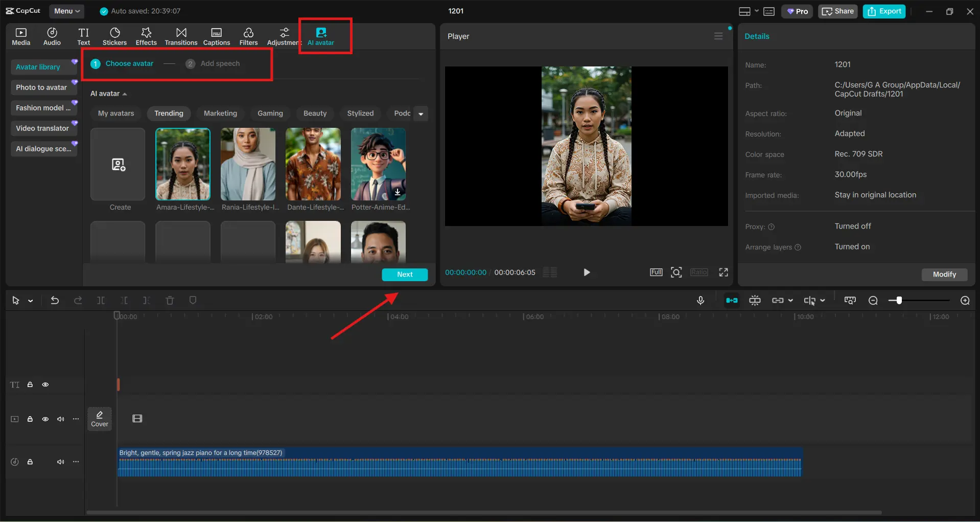
Task: Select the Marketing avatar category
Action: pos(220,114)
